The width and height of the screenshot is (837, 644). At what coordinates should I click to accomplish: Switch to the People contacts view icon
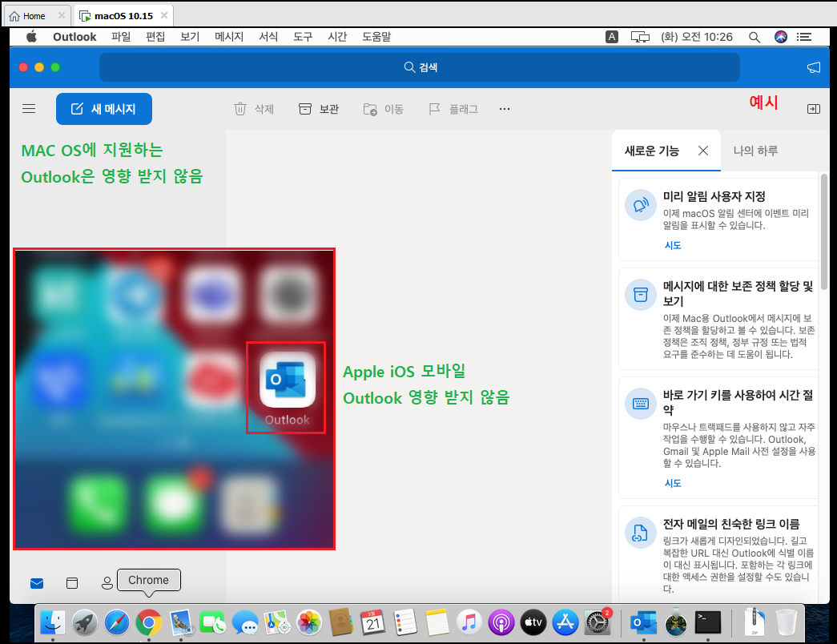pyautogui.click(x=107, y=583)
